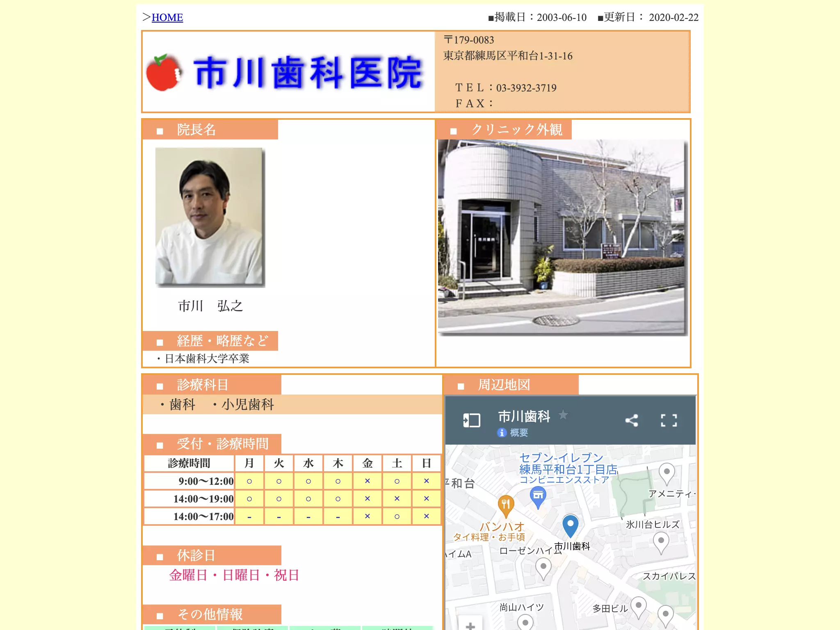Click 金曜日・日曜日・祝日 closed days text

coord(234,575)
